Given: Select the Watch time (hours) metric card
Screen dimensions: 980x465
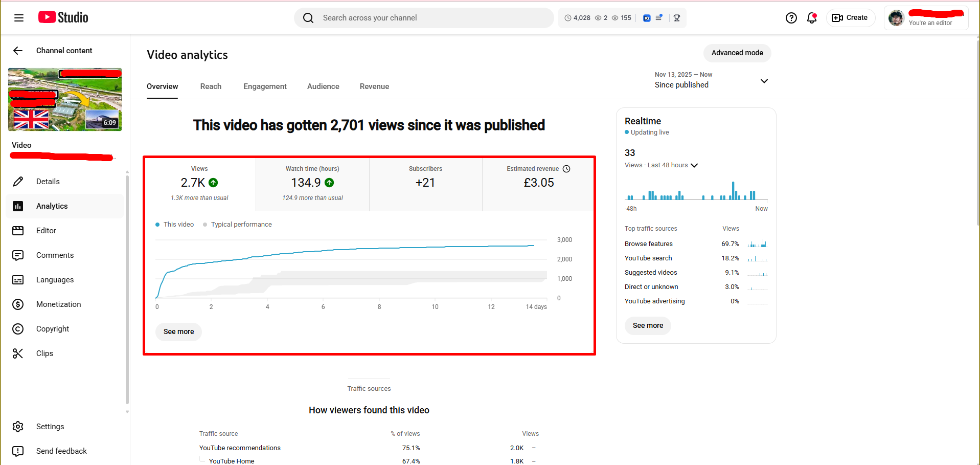Looking at the screenshot, I should (x=312, y=184).
